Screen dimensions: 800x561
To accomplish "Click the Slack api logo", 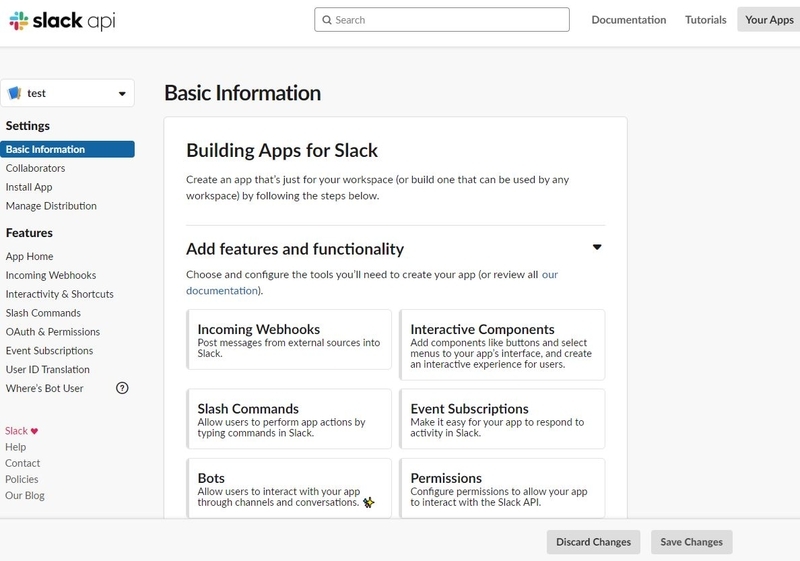I will tap(62, 20).
